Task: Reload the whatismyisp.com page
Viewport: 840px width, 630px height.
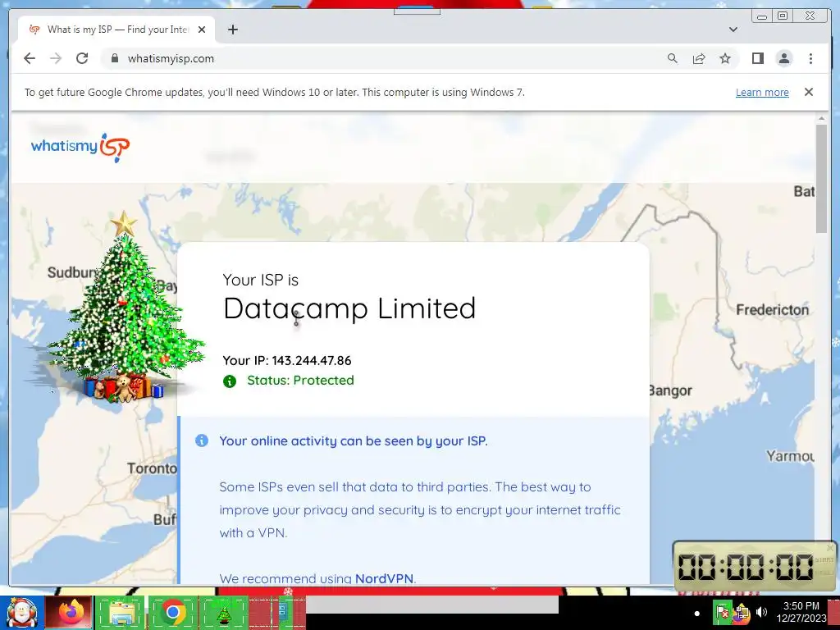Action: coord(82,58)
